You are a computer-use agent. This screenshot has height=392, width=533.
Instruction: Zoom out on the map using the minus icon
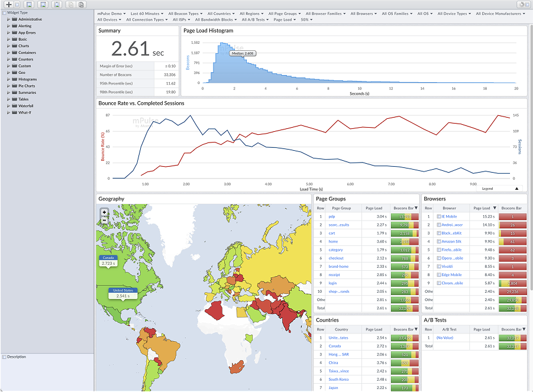(x=104, y=219)
